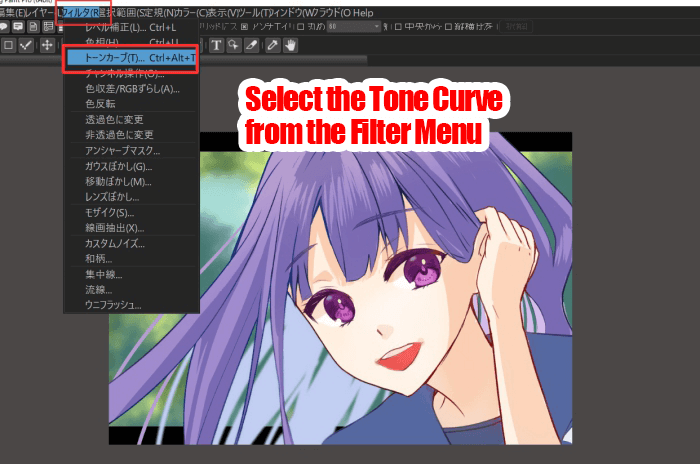Choose 和柄... filter entry
This screenshot has width=700, height=464.
(132, 259)
